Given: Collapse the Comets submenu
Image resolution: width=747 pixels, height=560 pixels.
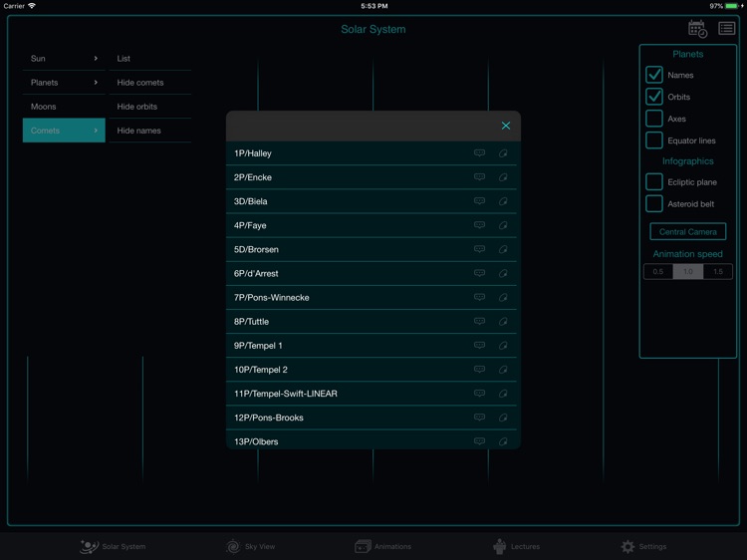Looking at the screenshot, I should pos(64,131).
